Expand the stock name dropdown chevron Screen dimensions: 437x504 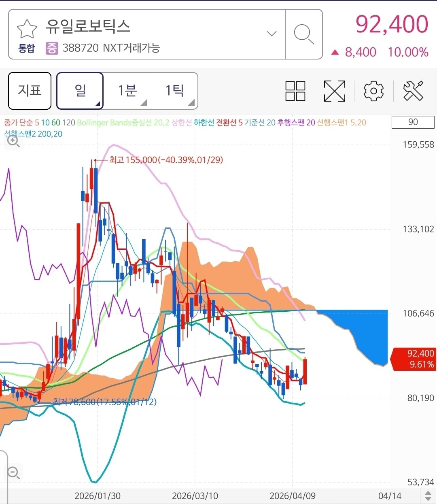click(x=272, y=34)
